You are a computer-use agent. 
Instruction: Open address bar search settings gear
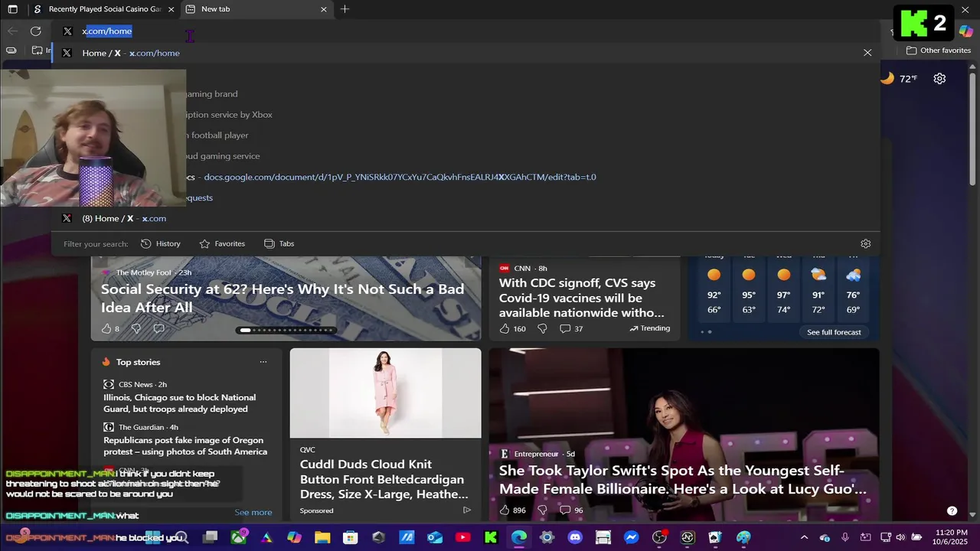[866, 243]
